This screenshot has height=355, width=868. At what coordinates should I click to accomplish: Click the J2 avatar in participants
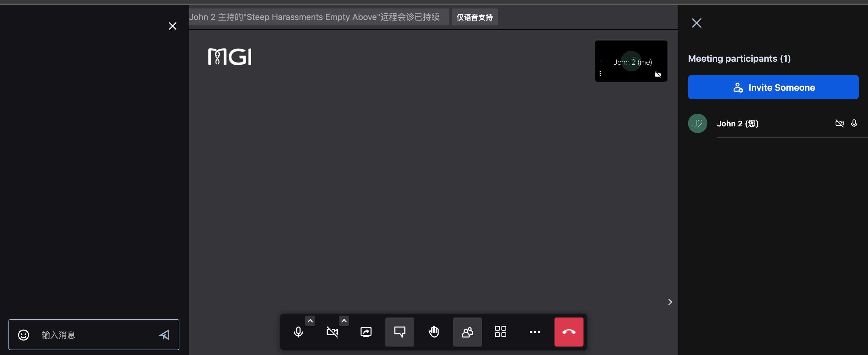[697, 123]
